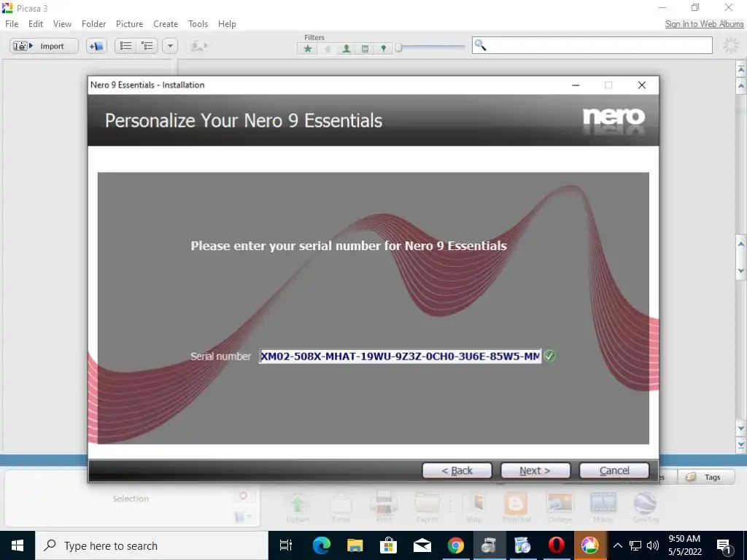Open Task View on the taskbar
The image size is (747, 560).
tap(286, 545)
